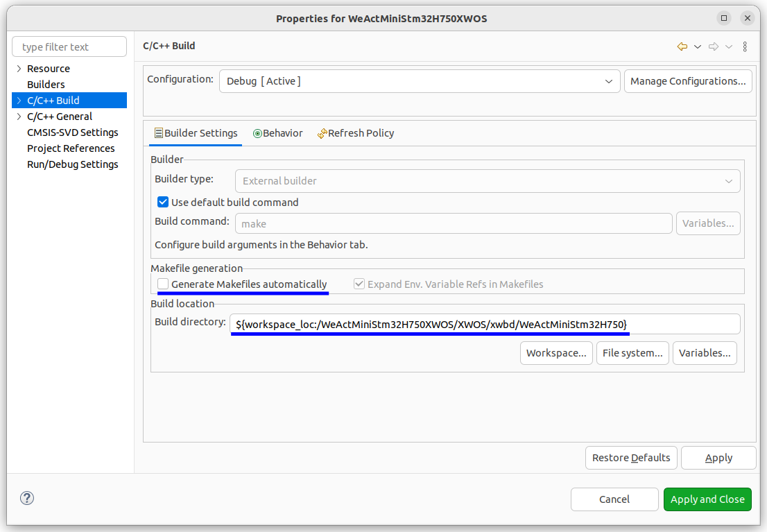Close the Properties dialog window
This screenshot has height=532, width=767.
[x=748, y=18]
